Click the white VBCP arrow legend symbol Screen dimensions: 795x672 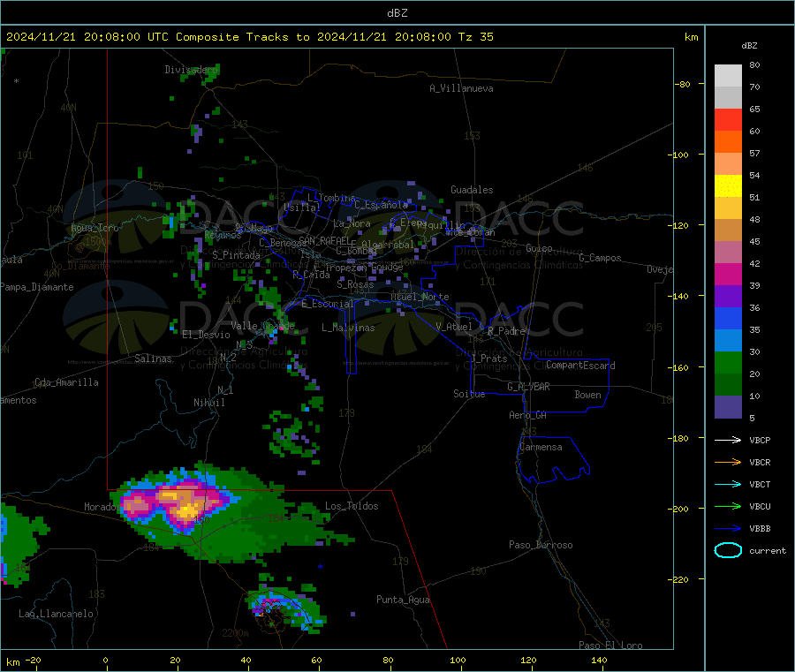coord(728,440)
